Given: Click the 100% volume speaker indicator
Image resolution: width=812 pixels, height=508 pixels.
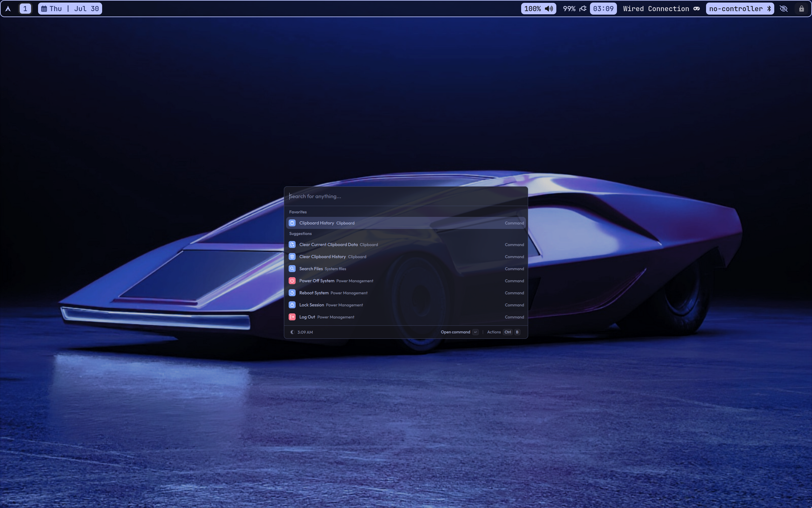Looking at the screenshot, I should (538, 9).
